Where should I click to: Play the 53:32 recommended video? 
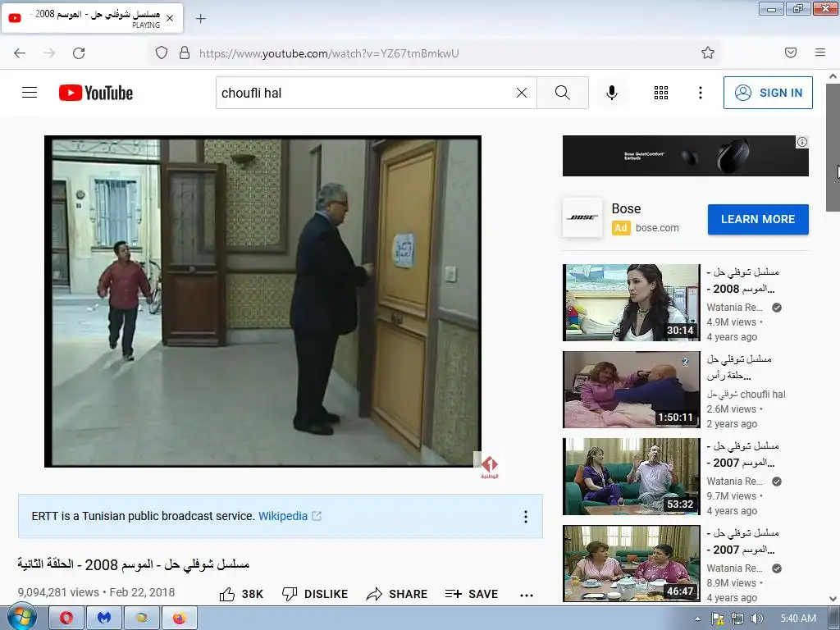[631, 477]
